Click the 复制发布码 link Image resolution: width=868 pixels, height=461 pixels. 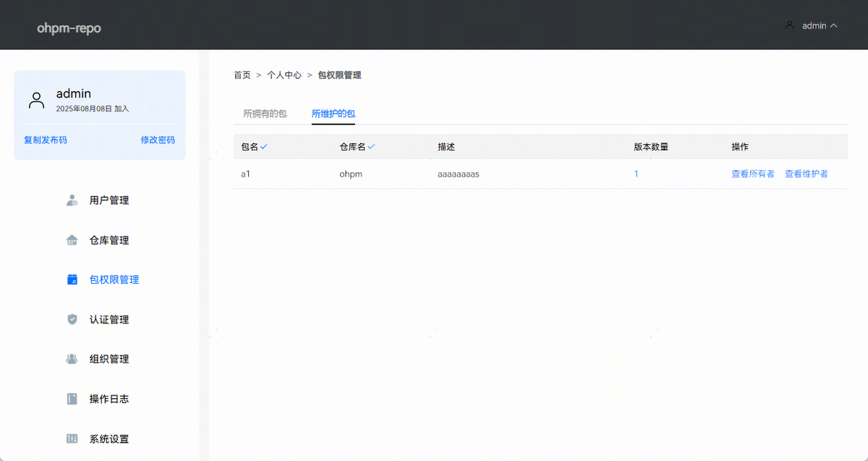point(46,140)
